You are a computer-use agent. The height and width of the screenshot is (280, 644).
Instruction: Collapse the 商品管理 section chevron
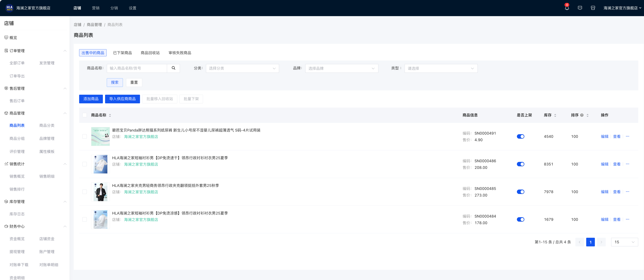[x=65, y=113]
